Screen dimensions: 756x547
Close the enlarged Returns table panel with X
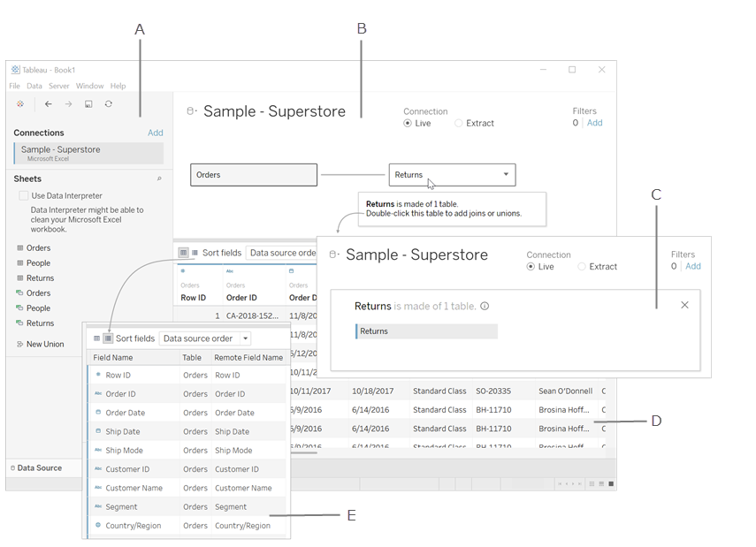(x=684, y=305)
